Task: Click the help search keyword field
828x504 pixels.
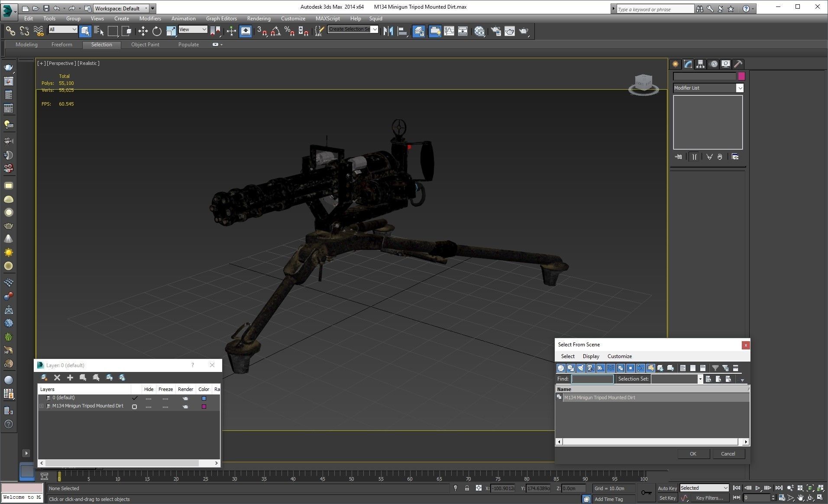Action: pos(655,9)
